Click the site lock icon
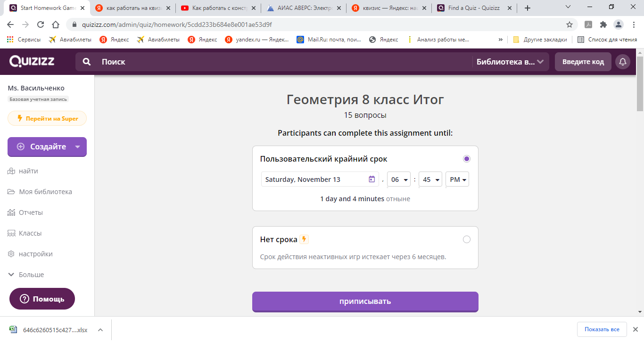Viewport: 644px width, 343px height. coord(74,24)
